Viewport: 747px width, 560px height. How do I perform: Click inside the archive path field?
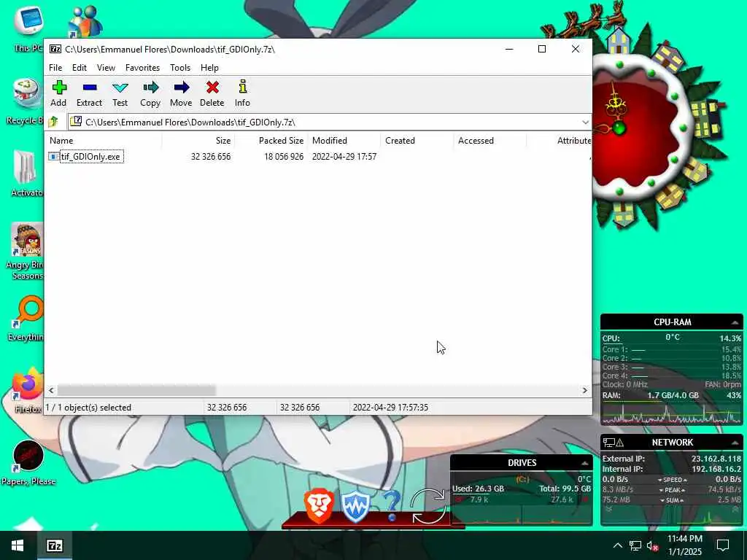329,122
